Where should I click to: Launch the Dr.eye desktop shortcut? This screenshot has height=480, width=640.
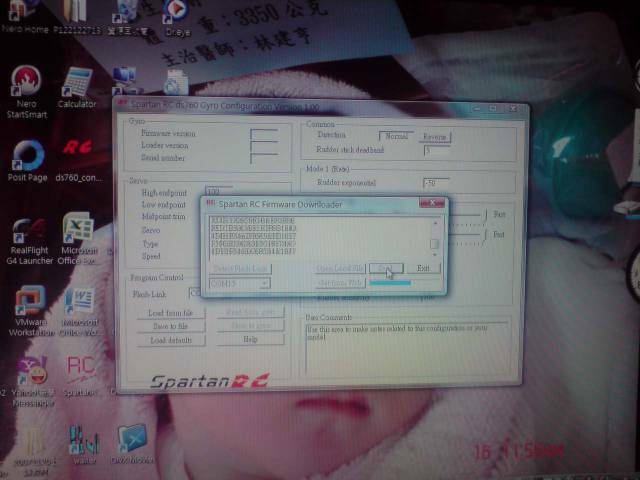pos(177,18)
